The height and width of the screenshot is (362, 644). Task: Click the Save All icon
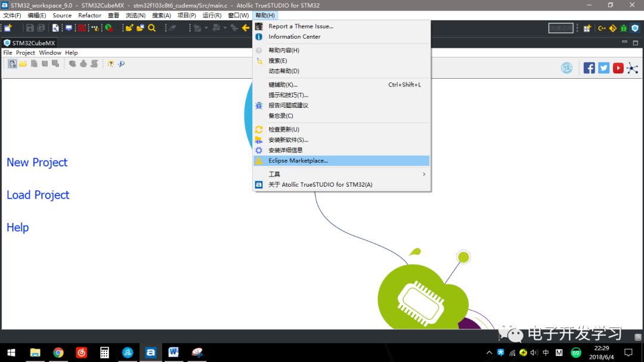coord(41,28)
